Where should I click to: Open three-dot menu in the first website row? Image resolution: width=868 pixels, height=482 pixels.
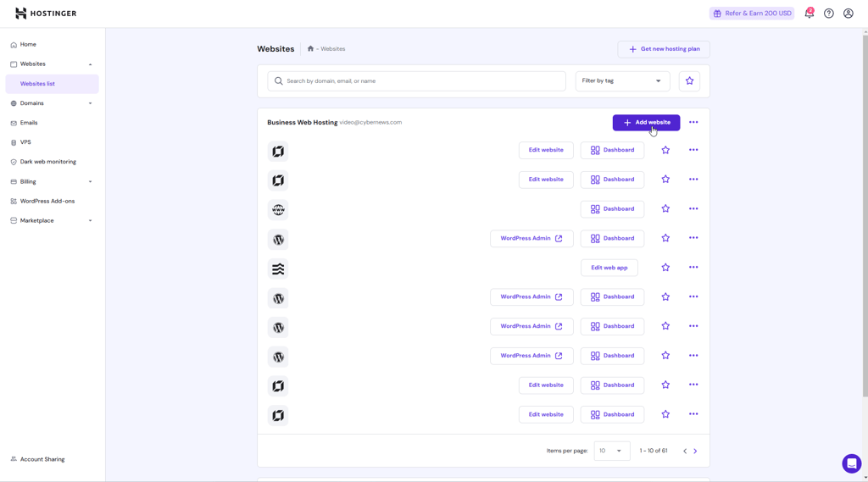pos(693,150)
